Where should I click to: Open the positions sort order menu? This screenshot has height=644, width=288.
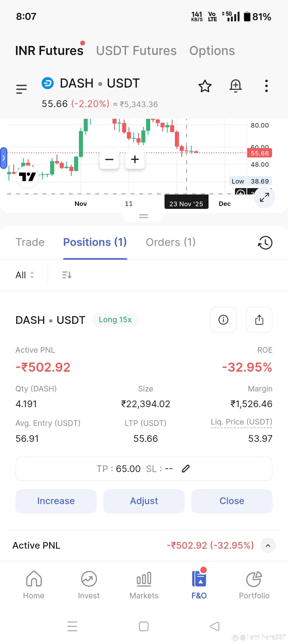point(67,275)
